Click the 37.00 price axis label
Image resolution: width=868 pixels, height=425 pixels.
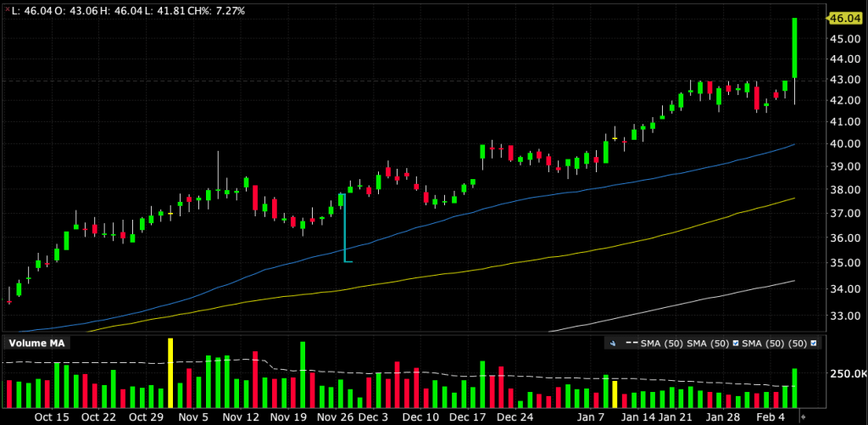pyautogui.click(x=844, y=213)
